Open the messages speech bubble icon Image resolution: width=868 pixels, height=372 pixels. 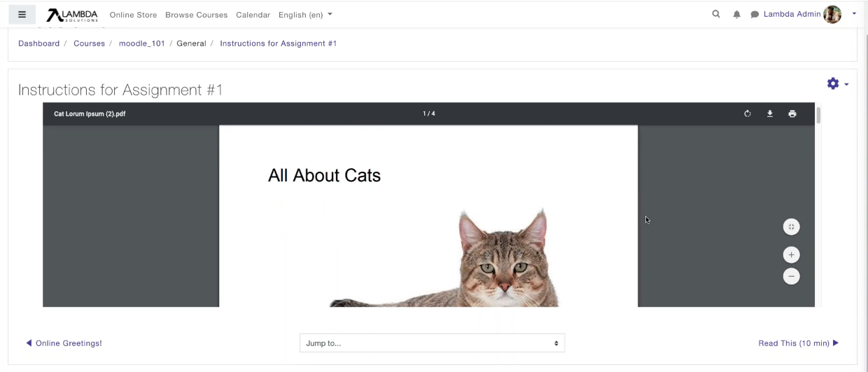pos(755,14)
